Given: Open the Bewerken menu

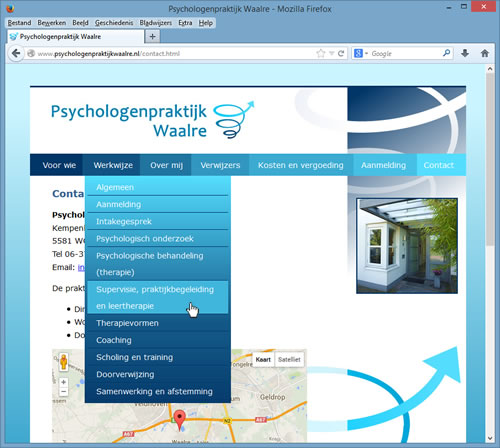Looking at the screenshot, I should coord(52,23).
